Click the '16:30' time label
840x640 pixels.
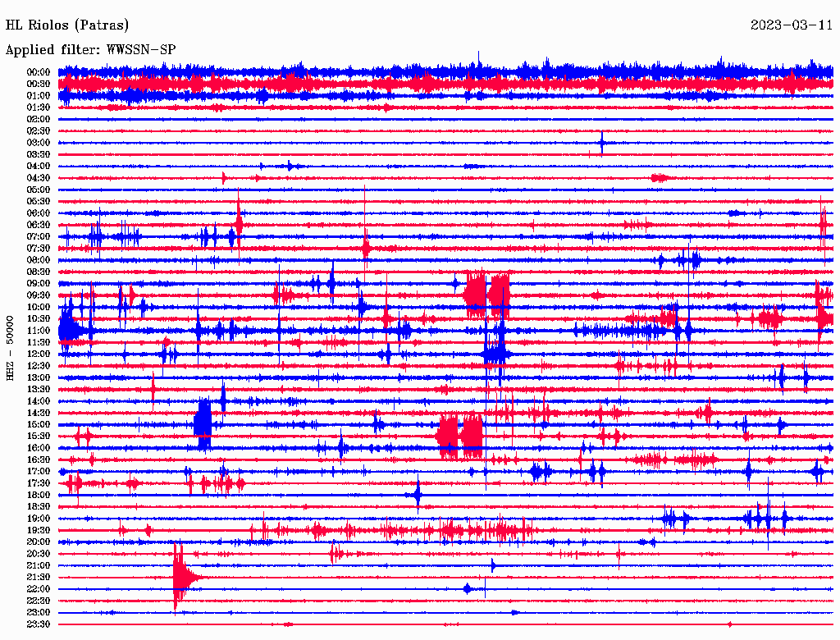coord(39,460)
